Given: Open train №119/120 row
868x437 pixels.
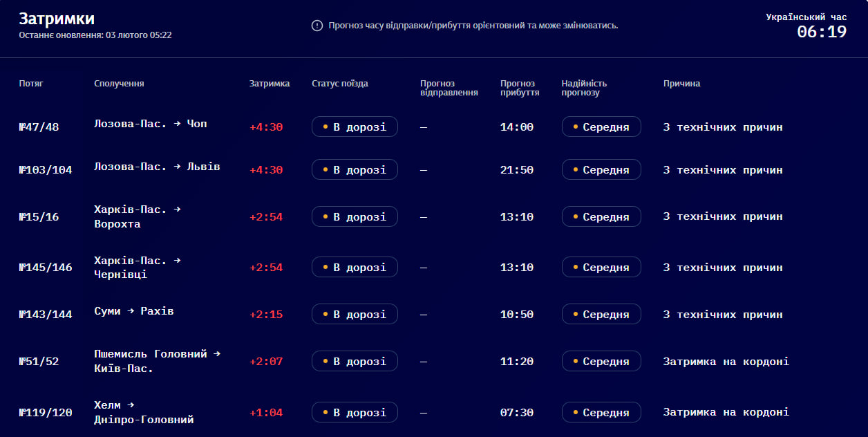Looking at the screenshot, I should [46, 413].
